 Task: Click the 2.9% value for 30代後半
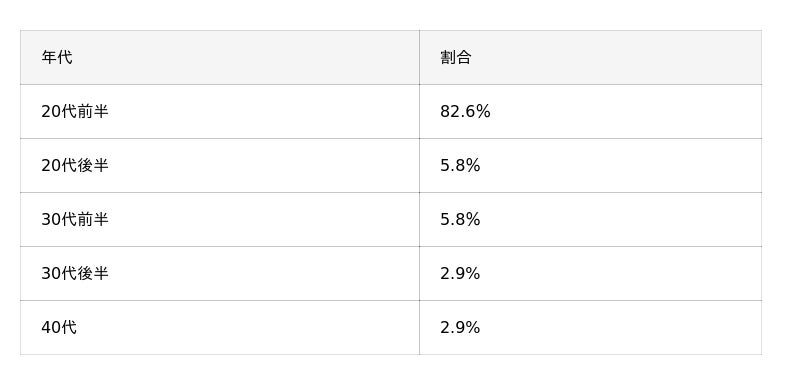point(460,274)
